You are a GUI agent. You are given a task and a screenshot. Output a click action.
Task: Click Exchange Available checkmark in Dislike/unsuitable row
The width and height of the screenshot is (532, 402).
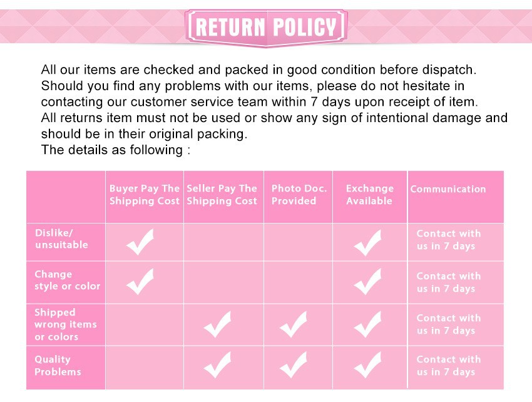(368, 242)
